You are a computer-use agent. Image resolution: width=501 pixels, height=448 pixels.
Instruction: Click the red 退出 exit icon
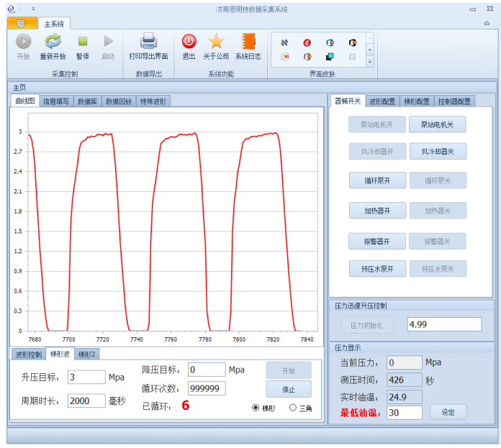[x=189, y=42]
